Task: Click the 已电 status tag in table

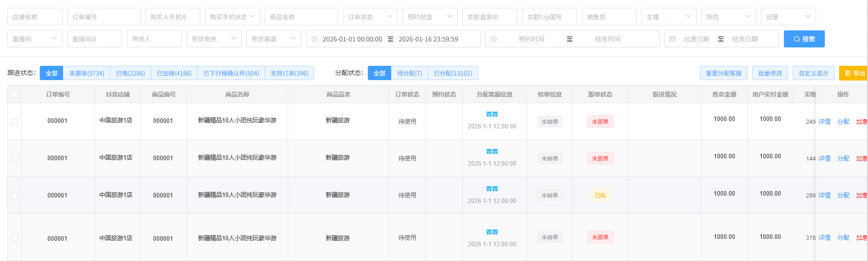Action: pyautogui.click(x=600, y=196)
